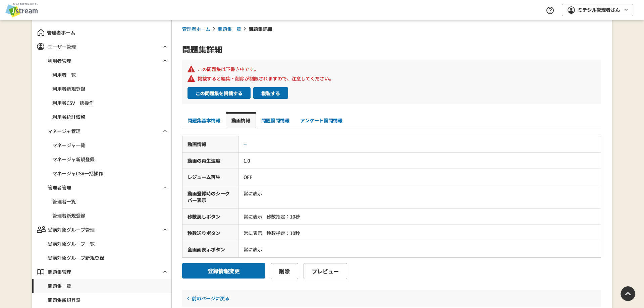Click the book icon beside 問題集管理

point(41,272)
